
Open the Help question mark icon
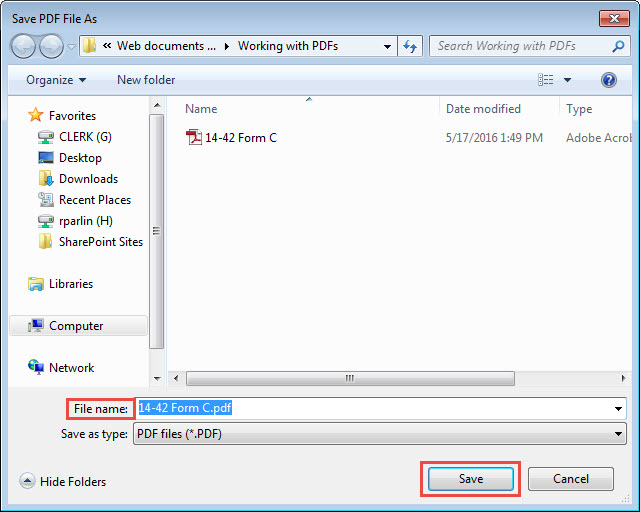click(608, 80)
